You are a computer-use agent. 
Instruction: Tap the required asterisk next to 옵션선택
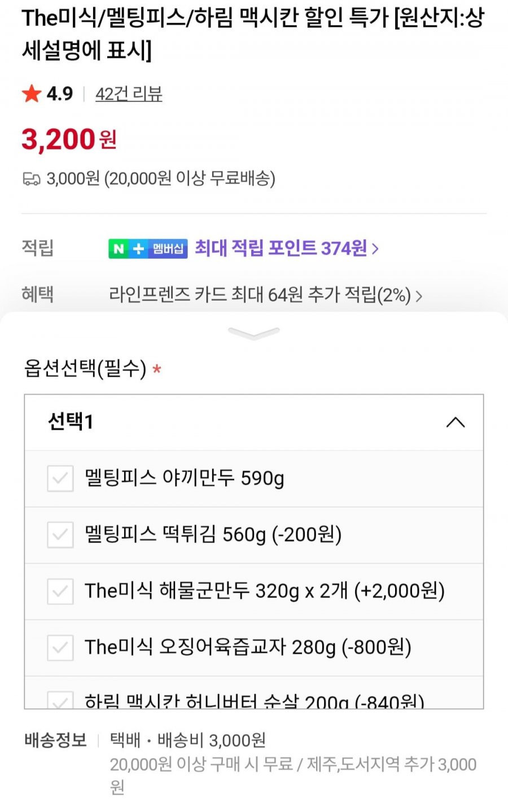[x=157, y=370]
